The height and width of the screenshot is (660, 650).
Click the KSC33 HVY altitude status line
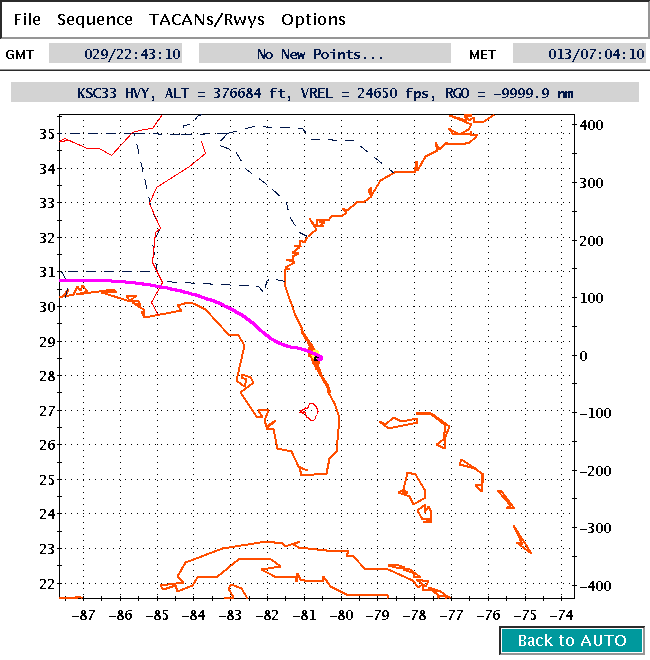pos(325,93)
